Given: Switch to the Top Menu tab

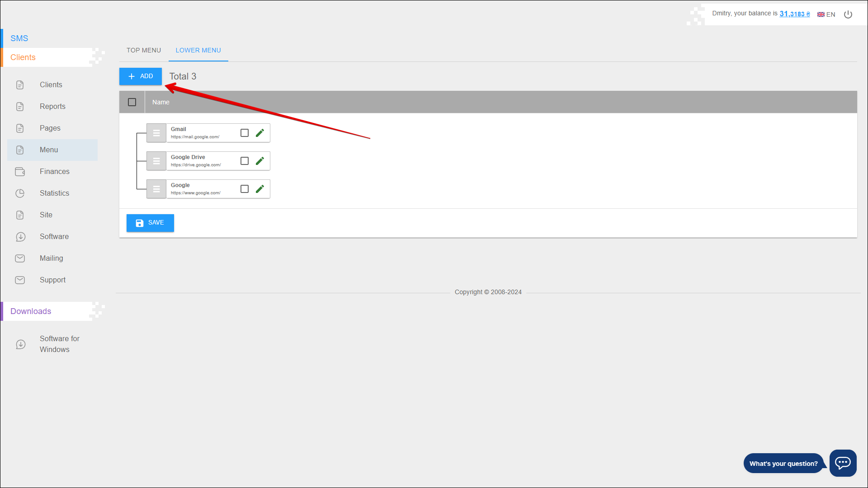Looking at the screenshot, I should point(144,50).
